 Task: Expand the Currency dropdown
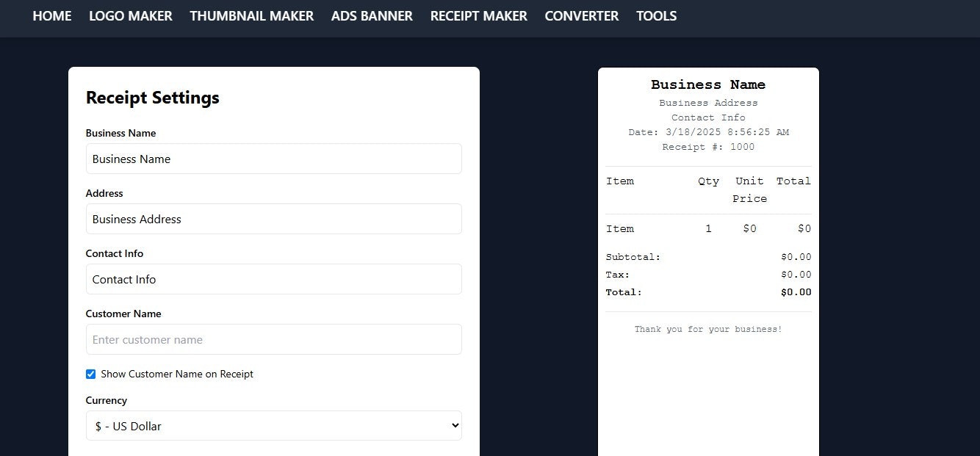(274, 426)
